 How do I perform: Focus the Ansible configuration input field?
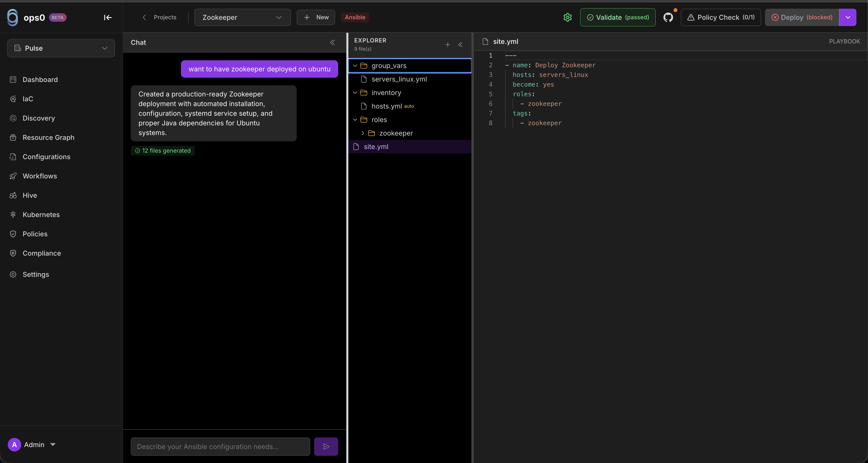220,446
